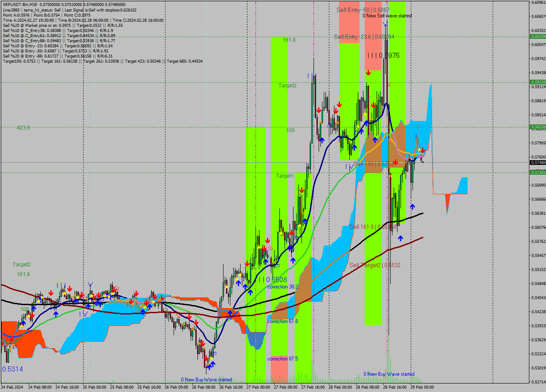Image resolution: width=546 pixels, height=392 pixels.
Task: Click the 'Sell %10 @ Entry -23: 0.60284' line
Action: 58,46
